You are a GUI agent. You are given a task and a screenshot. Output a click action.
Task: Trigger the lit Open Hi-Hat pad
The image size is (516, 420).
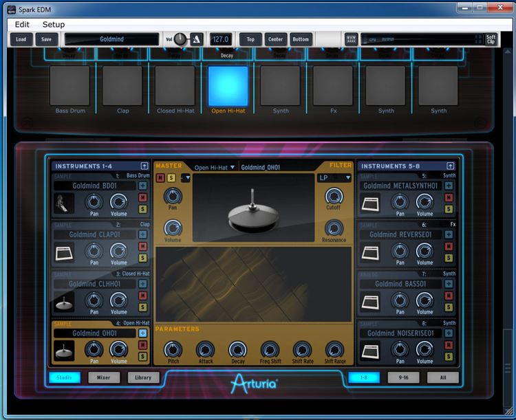[228, 85]
